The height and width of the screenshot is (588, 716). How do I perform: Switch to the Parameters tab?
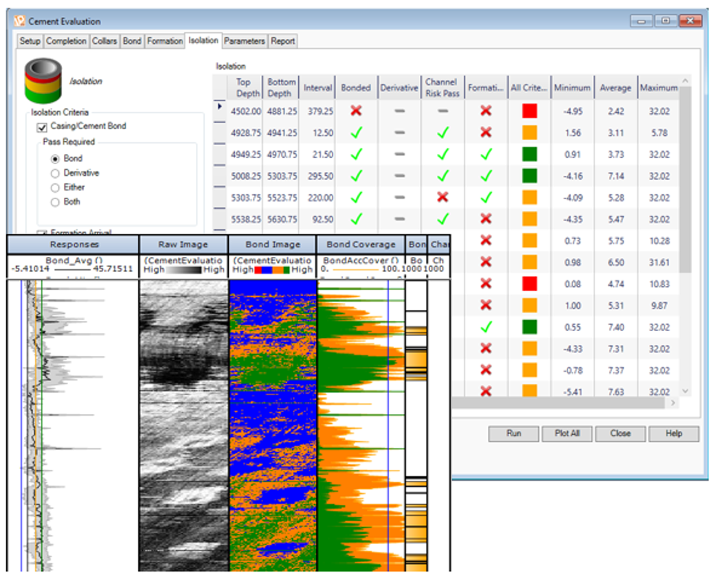[244, 41]
